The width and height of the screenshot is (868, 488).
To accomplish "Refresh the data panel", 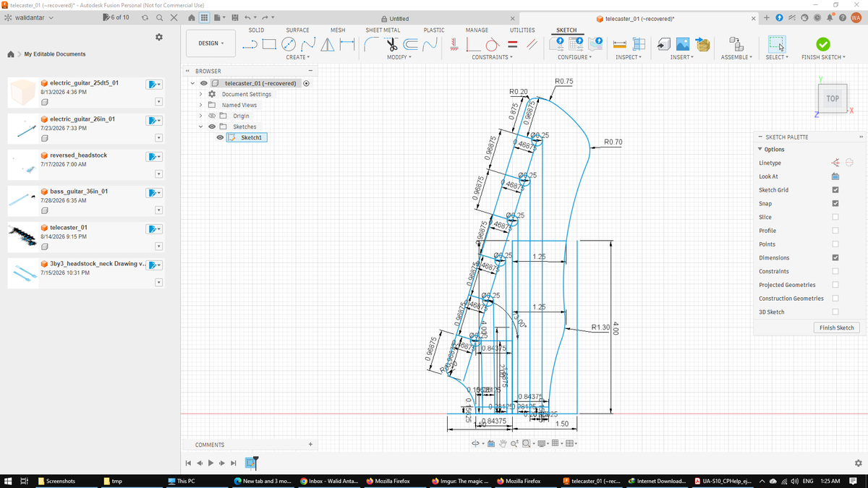I will click(x=145, y=17).
